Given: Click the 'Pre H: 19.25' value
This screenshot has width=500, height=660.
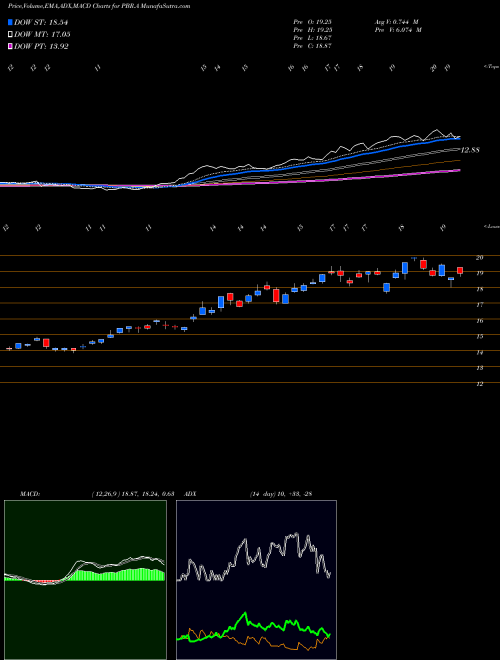Looking at the screenshot, I should tap(313, 30).
